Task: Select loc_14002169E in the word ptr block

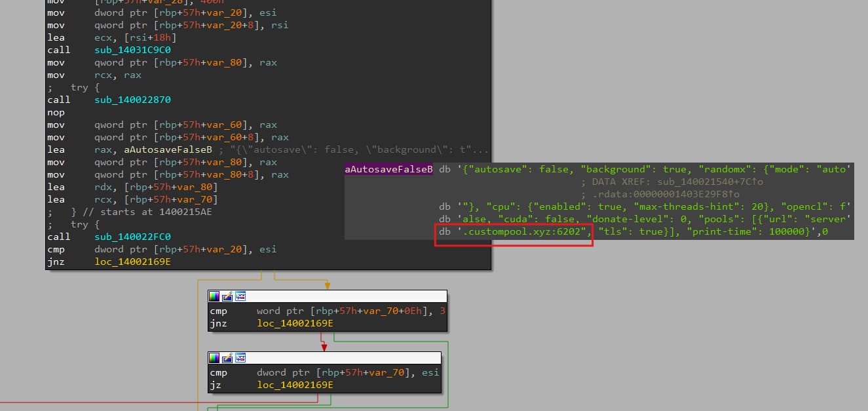Action: [x=295, y=323]
